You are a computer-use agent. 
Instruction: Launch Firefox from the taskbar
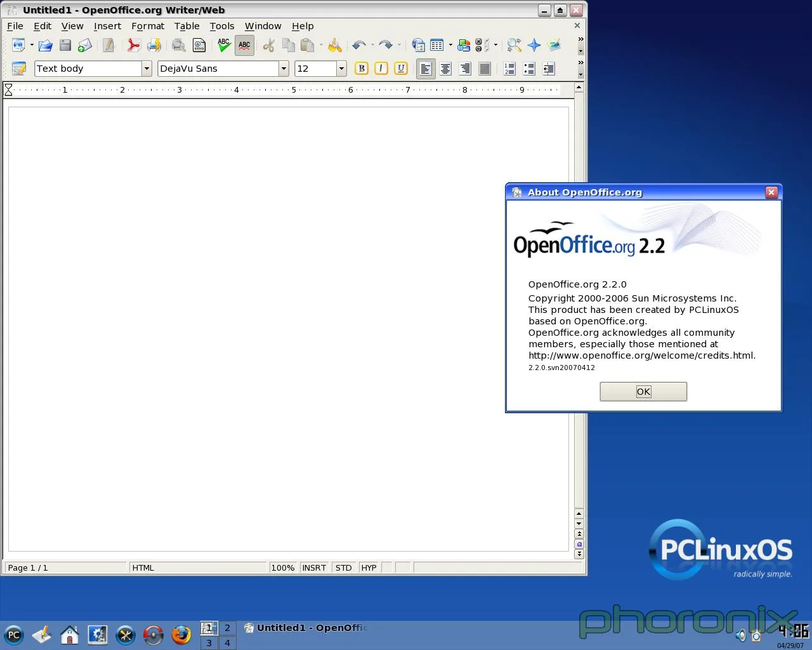(x=181, y=635)
